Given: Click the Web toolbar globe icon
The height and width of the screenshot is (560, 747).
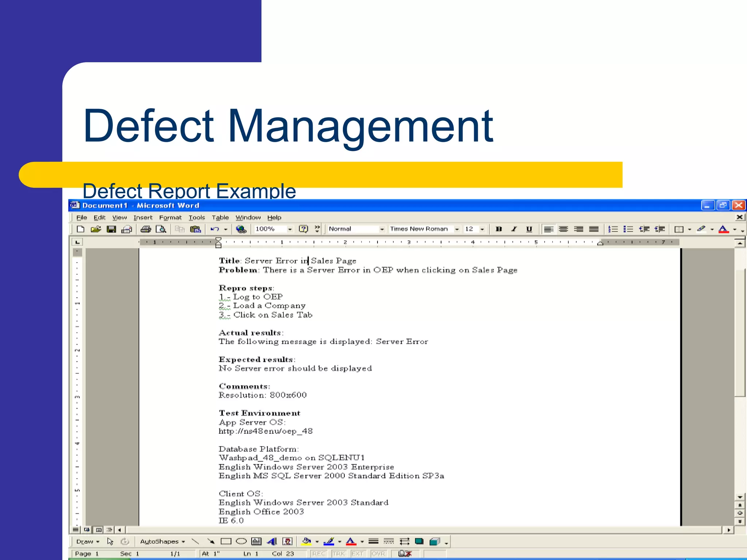Looking at the screenshot, I should (x=241, y=229).
